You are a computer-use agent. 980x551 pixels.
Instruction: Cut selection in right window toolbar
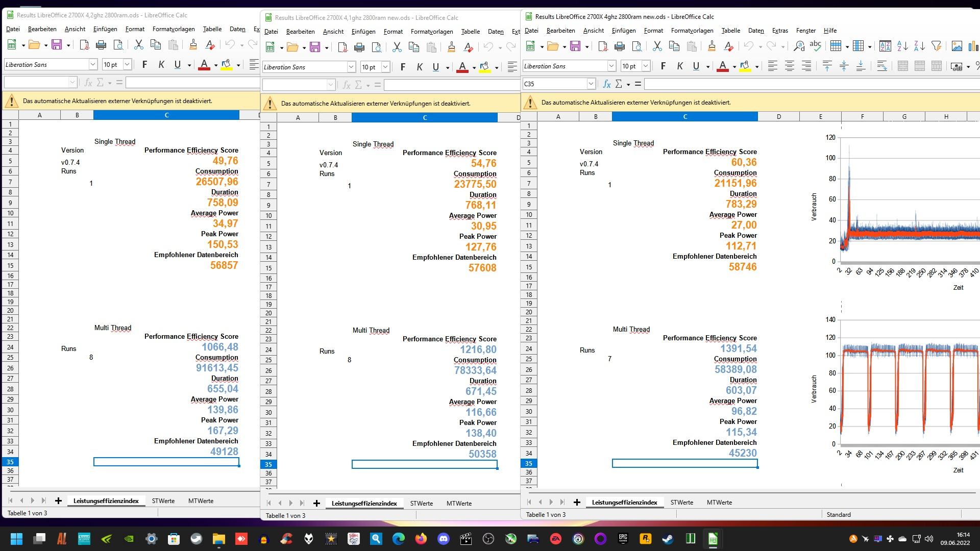pyautogui.click(x=657, y=46)
